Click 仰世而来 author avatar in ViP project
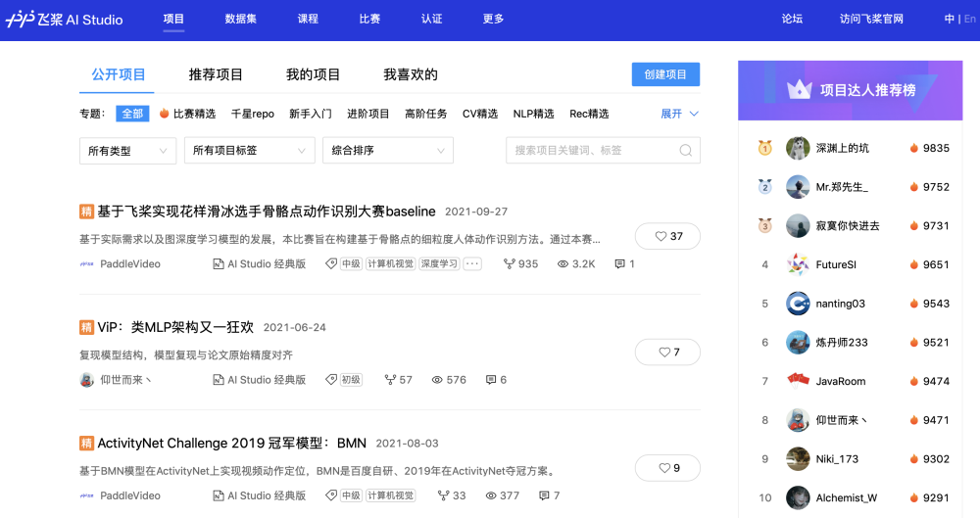The image size is (980, 518). (x=87, y=379)
